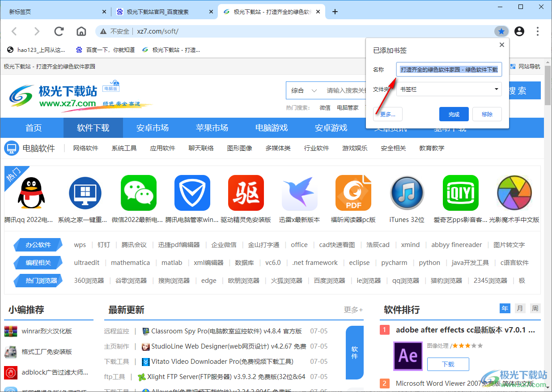Click 下载 for Adobe After Effects
Viewport: 552px width, 392px height.
click(448, 364)
